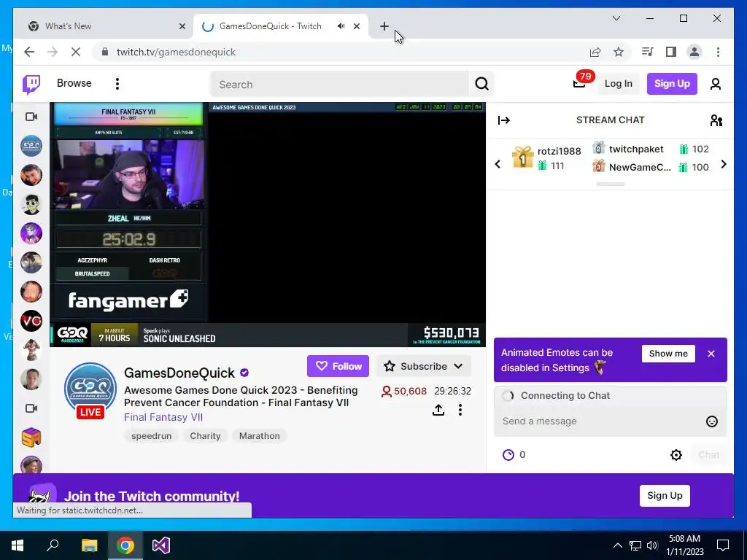The width and height of the screenshot is (747, 560).
Task: Mute the Twitch tab audio icon
Action: 341,26
